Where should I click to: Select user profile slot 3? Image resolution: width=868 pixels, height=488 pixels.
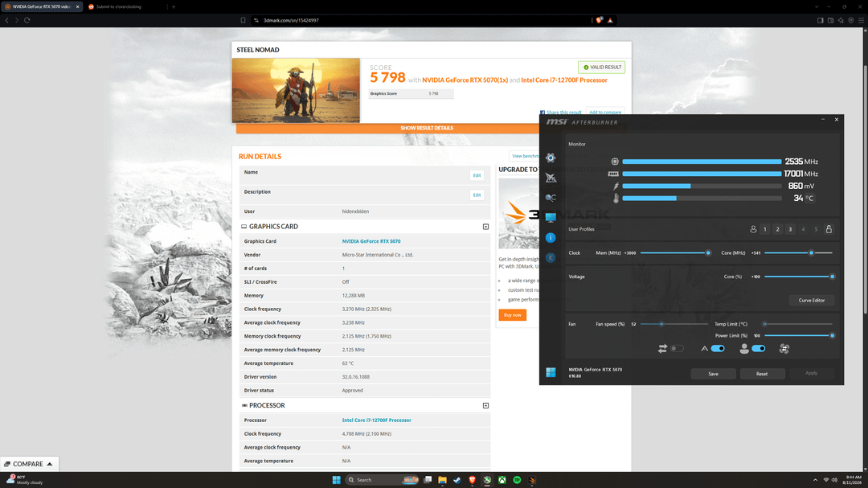point(791,229)
